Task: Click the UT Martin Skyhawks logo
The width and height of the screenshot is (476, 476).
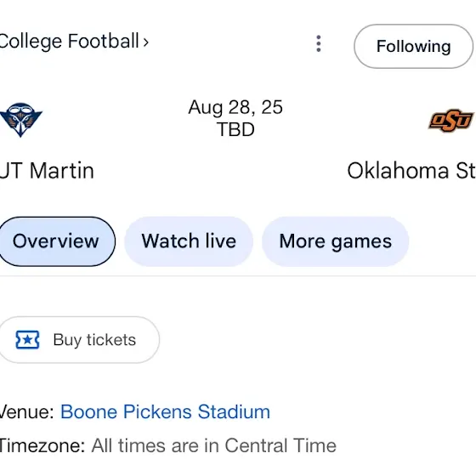Action: click(x=21, y=120)
